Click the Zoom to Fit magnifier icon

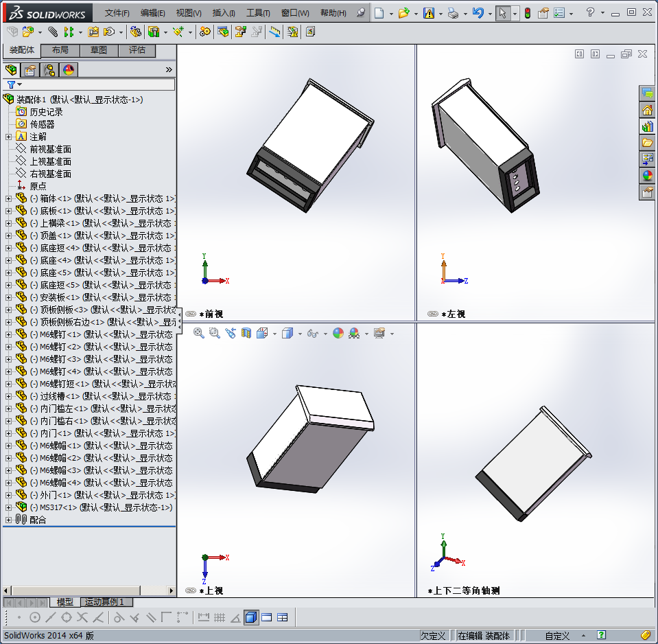(198, 334)
